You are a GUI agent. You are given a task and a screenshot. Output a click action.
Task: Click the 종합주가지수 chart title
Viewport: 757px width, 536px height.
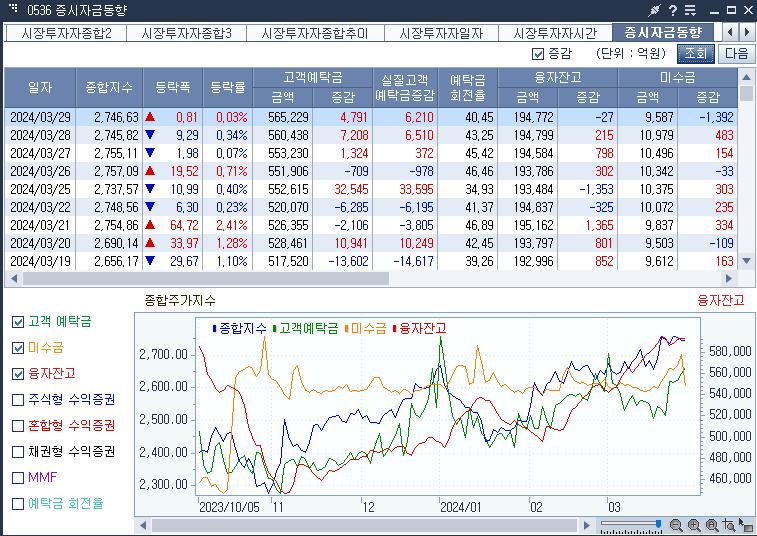tap(180, 301)
